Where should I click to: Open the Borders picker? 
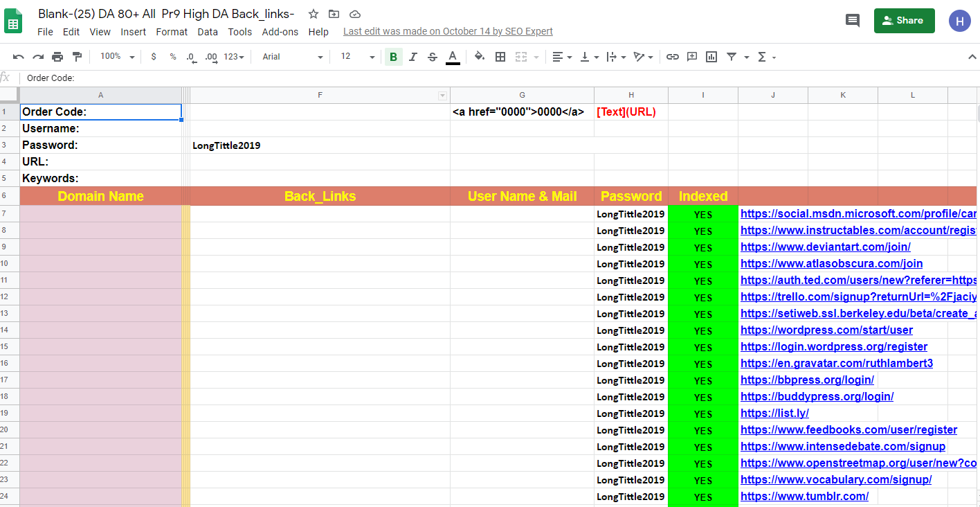tap(500, 56)
